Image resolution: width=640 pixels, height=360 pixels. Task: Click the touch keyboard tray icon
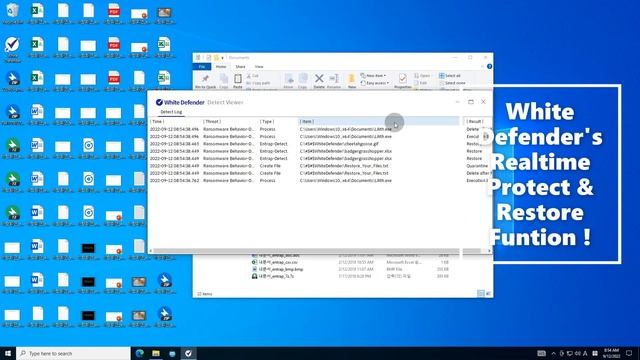(x=542, y=353)
